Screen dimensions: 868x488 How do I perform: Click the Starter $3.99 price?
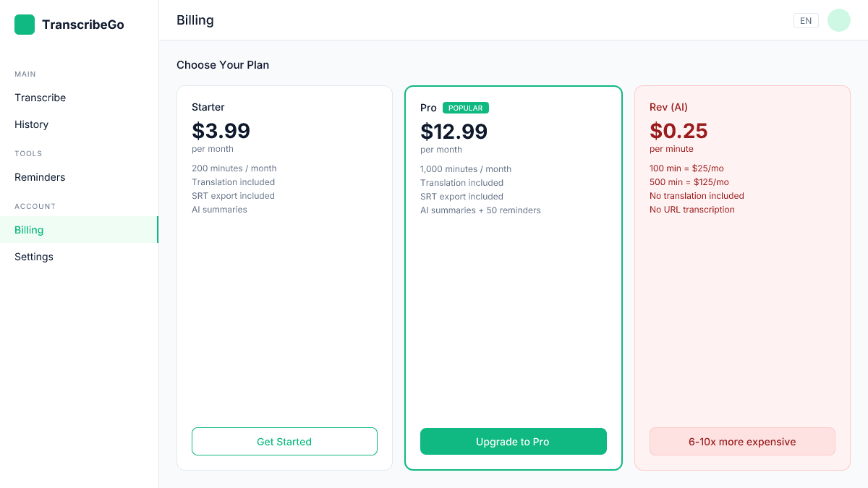(221, 132)
